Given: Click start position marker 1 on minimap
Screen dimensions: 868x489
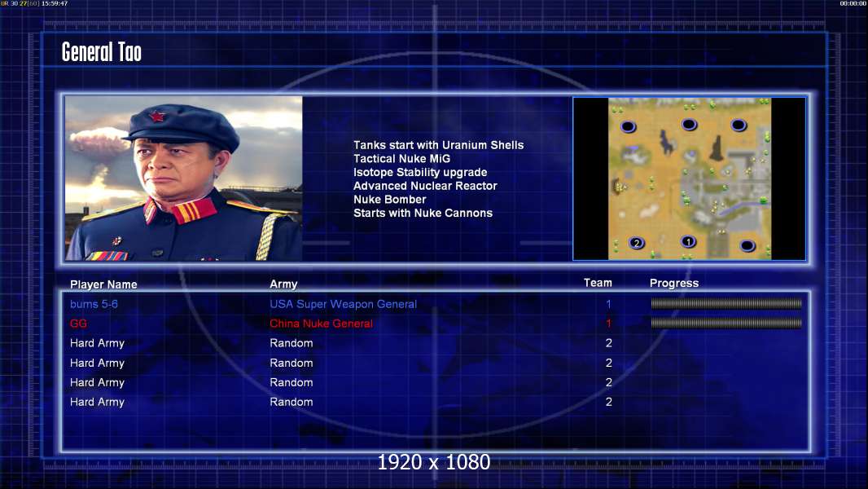Looking at the screenshot, I should pos(688,241).
